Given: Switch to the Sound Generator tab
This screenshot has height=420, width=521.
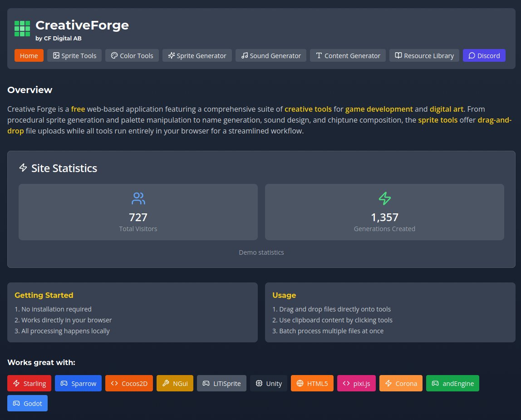Looking at the screenshot, I should (271, 55).
